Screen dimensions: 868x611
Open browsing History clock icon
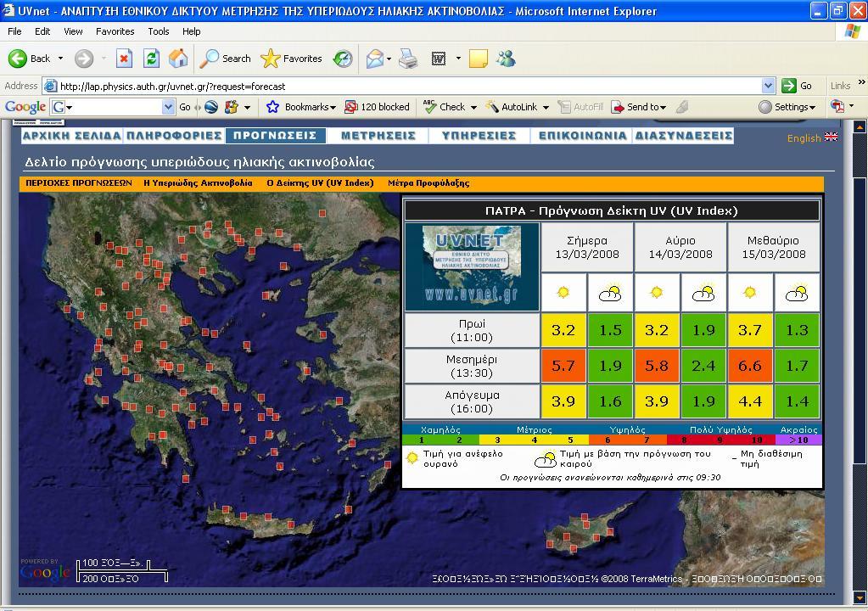[x=343, y=58]
